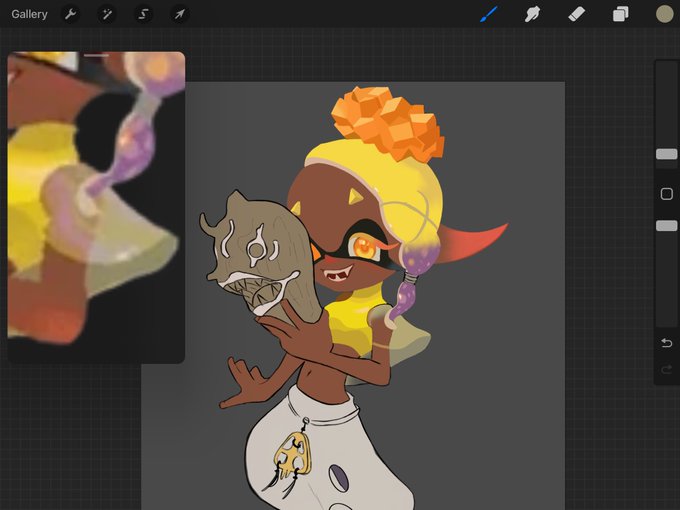Click the brush opacity slider handle
The height and width of the screenshot is (510, 680).
(x=667, y=226)
